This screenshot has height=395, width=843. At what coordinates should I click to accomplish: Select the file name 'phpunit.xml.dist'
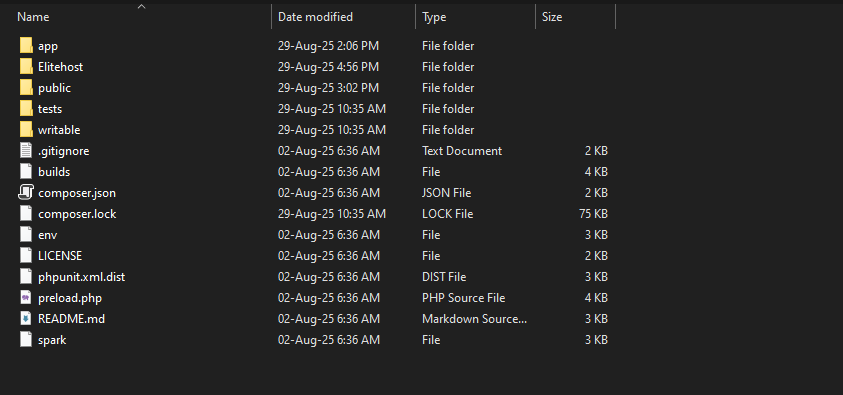tap(82, 277)
